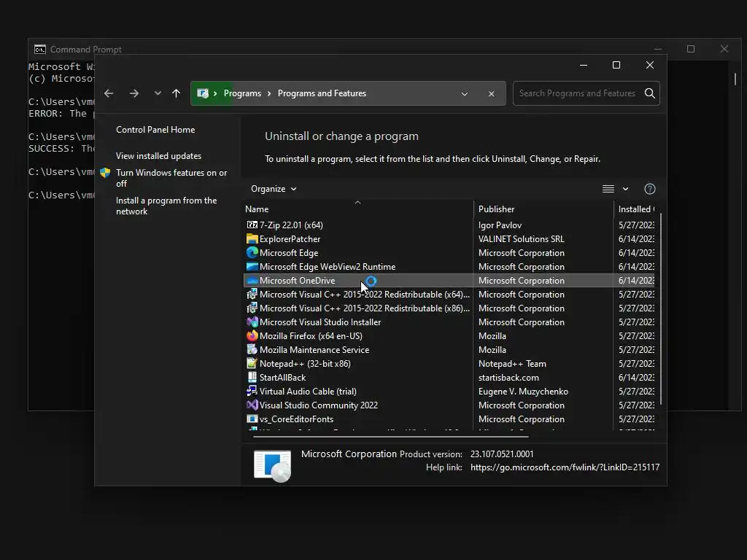The image size is (747, 560).
Task: Click Visual C++ Redistributable (x86) icon
Action: [x=252, y=308]
